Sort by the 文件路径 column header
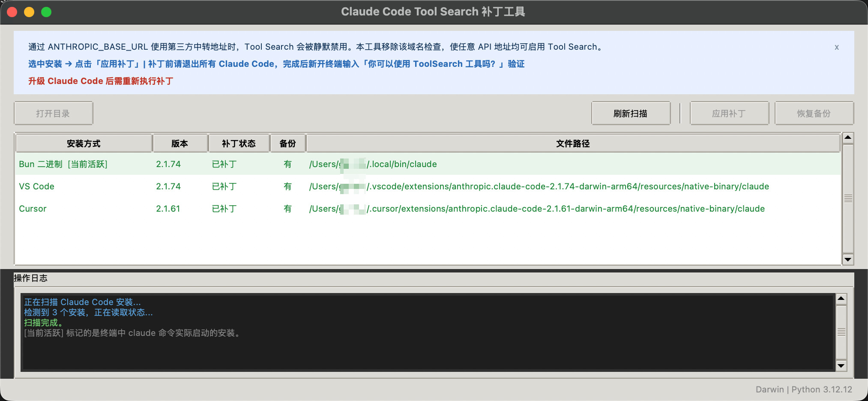868x401 pixels. tap(573, 144)
